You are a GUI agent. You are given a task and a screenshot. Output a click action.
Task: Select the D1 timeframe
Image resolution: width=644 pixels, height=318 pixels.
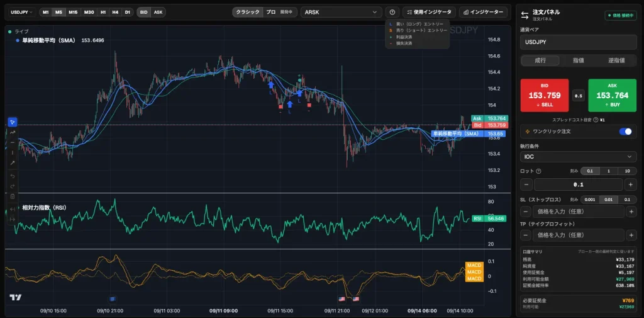128,13
